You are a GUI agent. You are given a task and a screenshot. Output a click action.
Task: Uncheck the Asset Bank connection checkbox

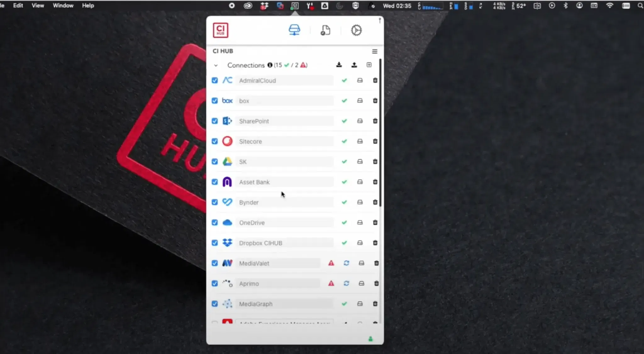coord(215,182)
